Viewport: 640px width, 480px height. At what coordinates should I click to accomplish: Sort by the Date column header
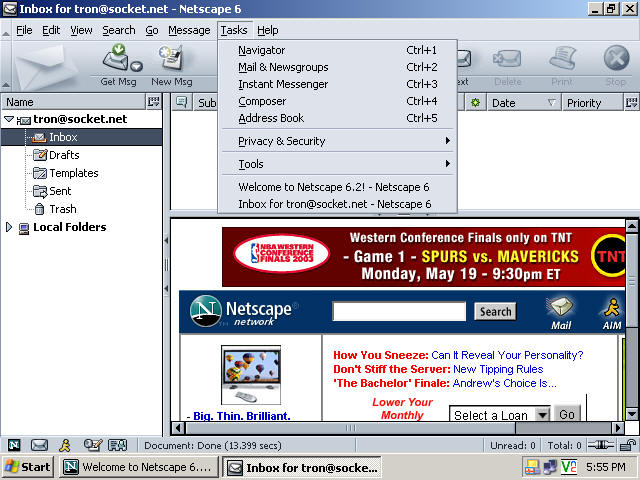tap(524, 103)
